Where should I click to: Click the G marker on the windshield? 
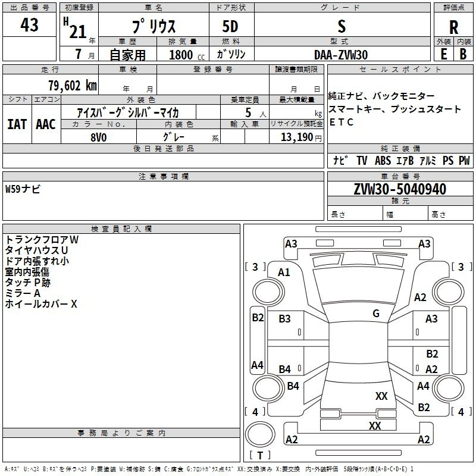(375, 314)
